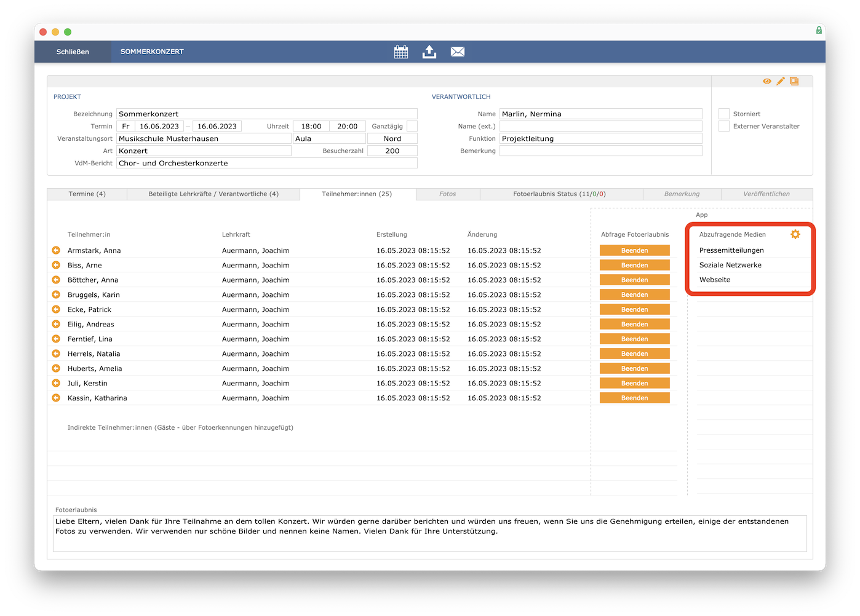Select Soziale Netzwerke in the media list
This screenshot has width=860, height=616.
tap(730, 265)
